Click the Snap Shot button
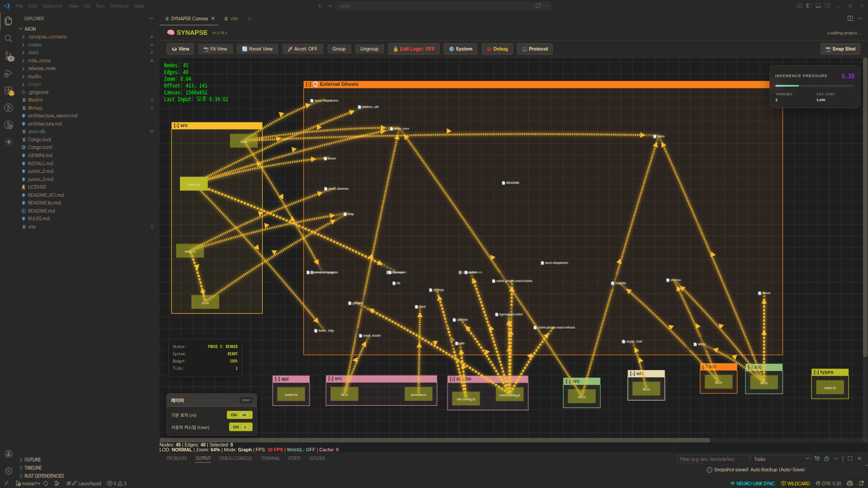This screenshot has width=868, height=488. click(840, 49)
